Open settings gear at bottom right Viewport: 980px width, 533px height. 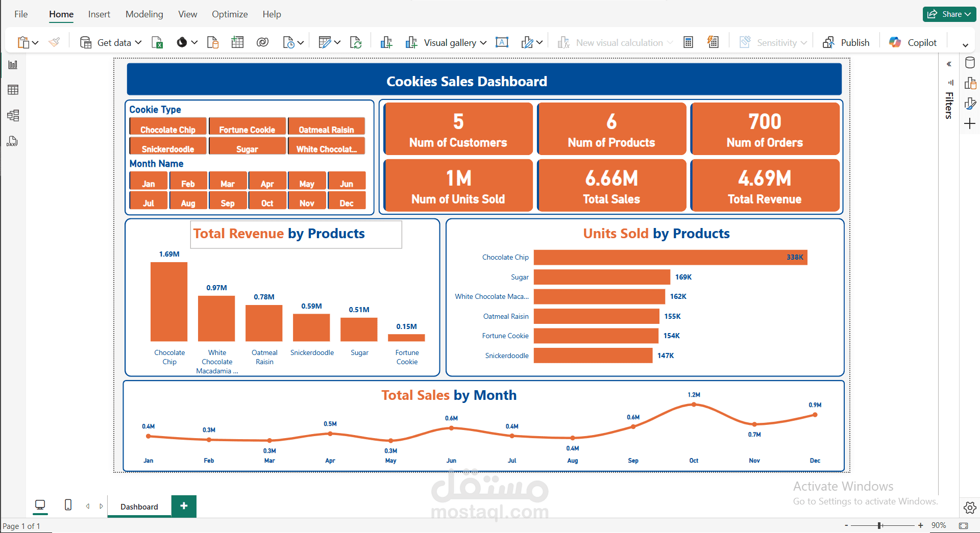pos(970,507)
